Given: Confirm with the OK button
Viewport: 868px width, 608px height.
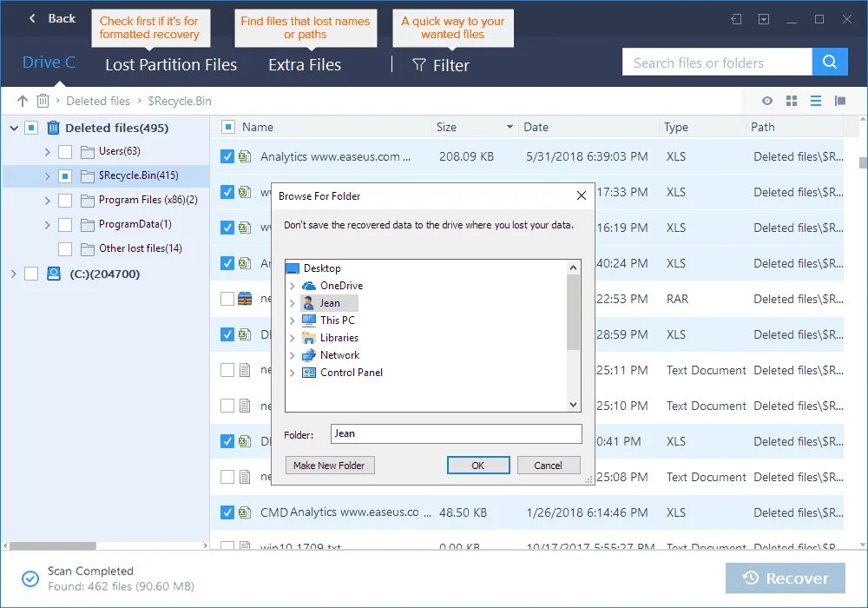Looking at the screenshot, I should pos(478,466).
